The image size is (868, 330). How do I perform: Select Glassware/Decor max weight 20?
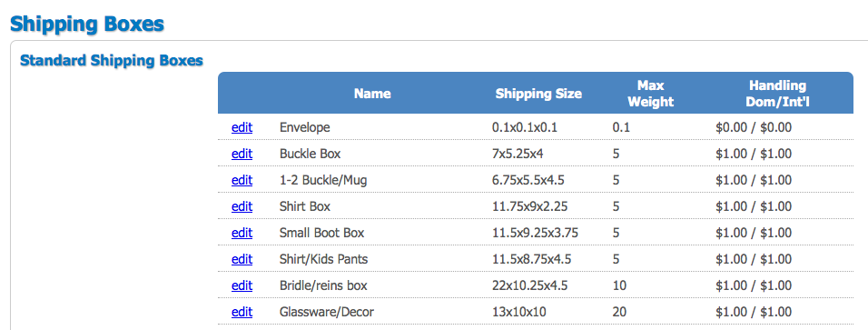pyautogui.click(x=619, y=312)
